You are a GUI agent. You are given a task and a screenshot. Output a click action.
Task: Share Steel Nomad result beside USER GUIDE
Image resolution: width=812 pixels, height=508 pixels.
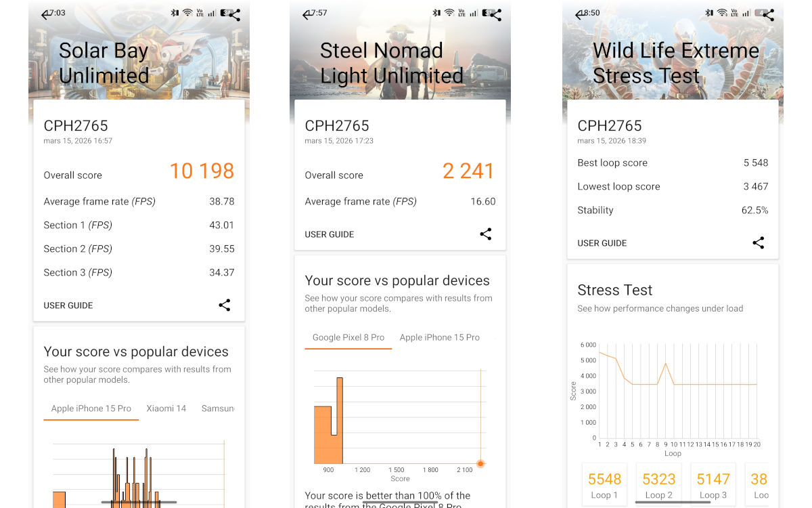(485, 234)
